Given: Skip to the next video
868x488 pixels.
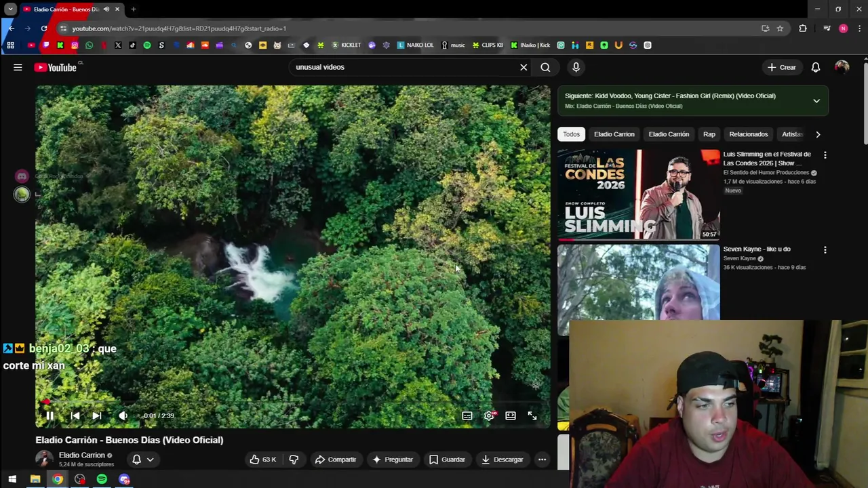Looking at the screenshot, I should [97, 415].
